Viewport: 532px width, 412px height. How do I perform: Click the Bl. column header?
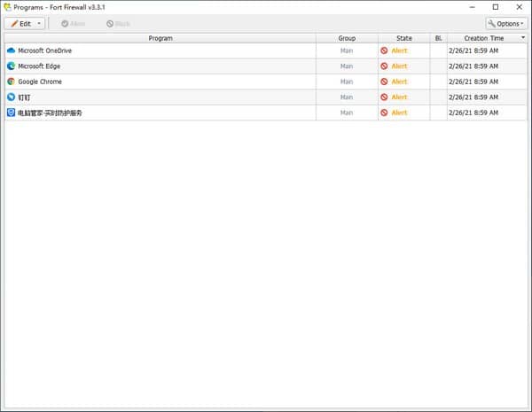(x=438, y=38)
